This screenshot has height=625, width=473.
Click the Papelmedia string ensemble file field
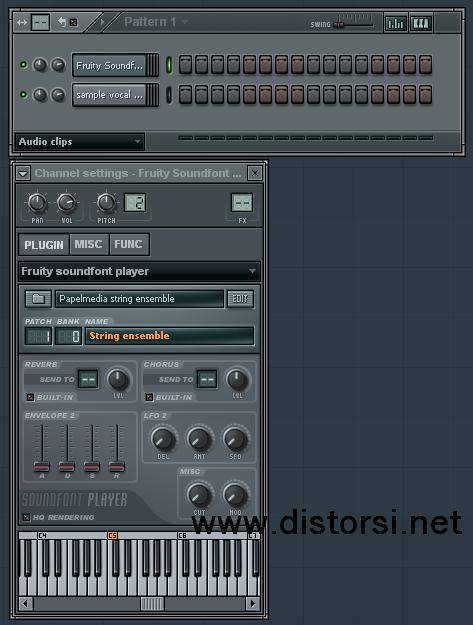[139, 299]
